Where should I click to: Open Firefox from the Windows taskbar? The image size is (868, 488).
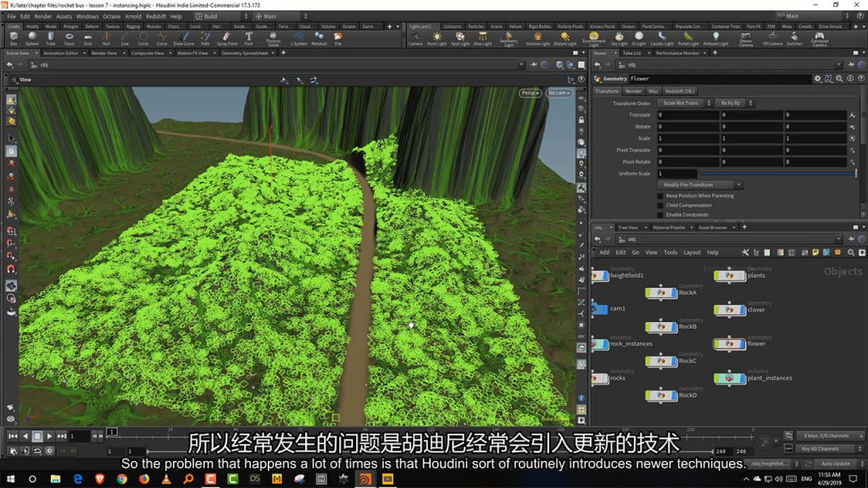coord(144,479)
